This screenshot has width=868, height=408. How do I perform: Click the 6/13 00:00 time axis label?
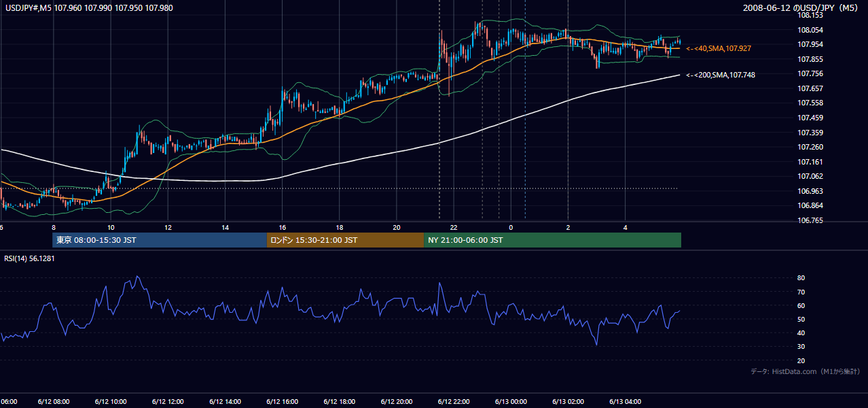[x=510, y=402]
